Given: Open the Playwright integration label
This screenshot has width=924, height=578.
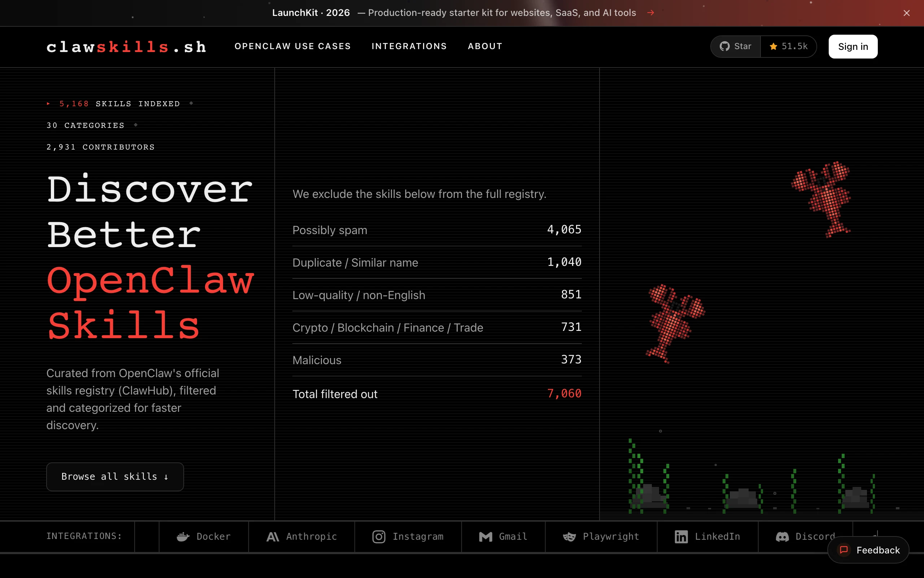Looking at the screenshot, I should pyautogui.click(x=611, y=536).
